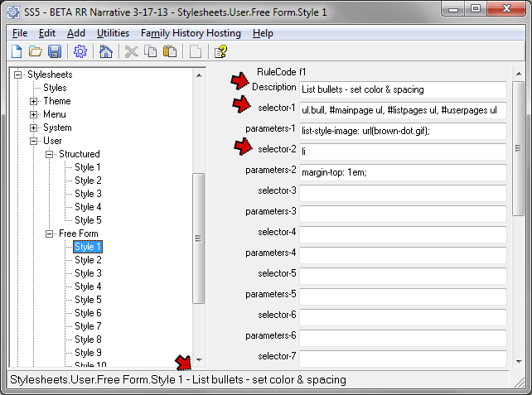The width and height of the screenshot is (532, 395).
Task: Click the Copy toolbar icon
Action: point(150,52)
